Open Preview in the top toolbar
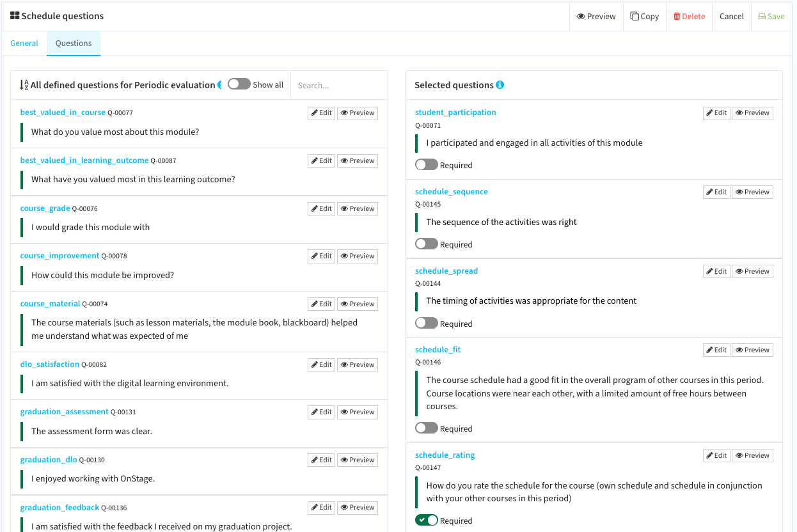 click(x=596, y=17)
